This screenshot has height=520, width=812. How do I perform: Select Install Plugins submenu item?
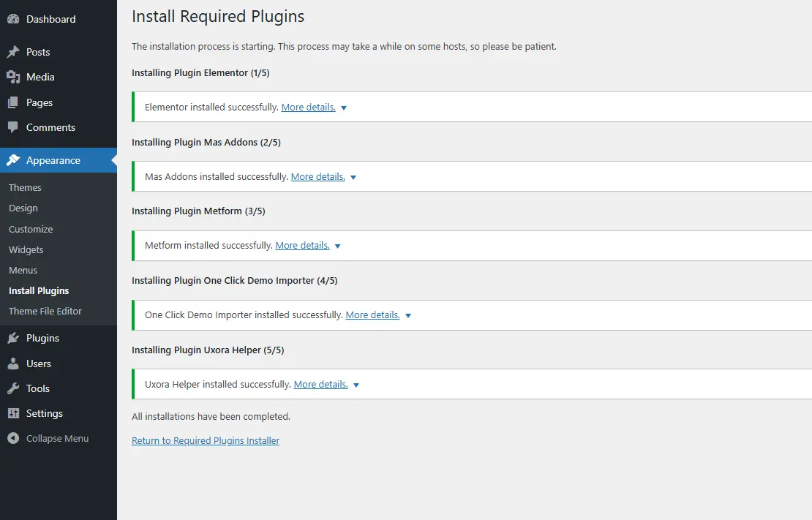click(x=39, y=291)
